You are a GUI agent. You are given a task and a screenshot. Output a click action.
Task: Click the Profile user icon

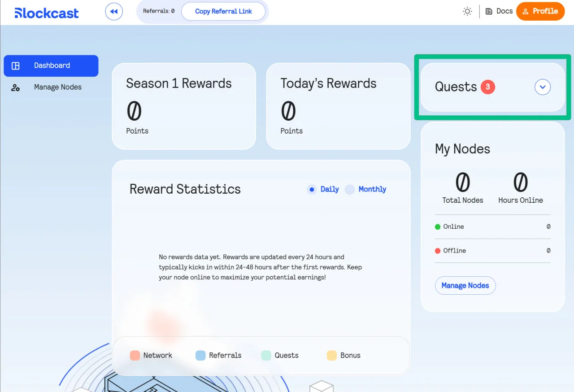[526, 12]
